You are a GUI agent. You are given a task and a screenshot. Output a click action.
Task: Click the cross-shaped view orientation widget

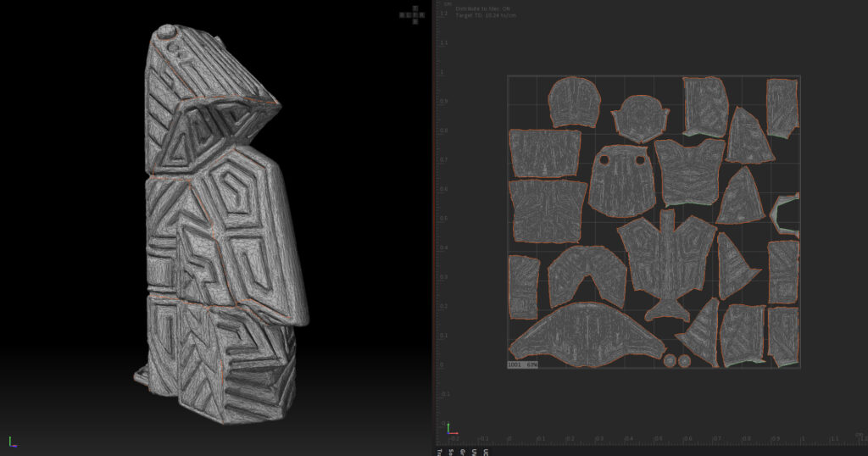[x=413, y=15]
